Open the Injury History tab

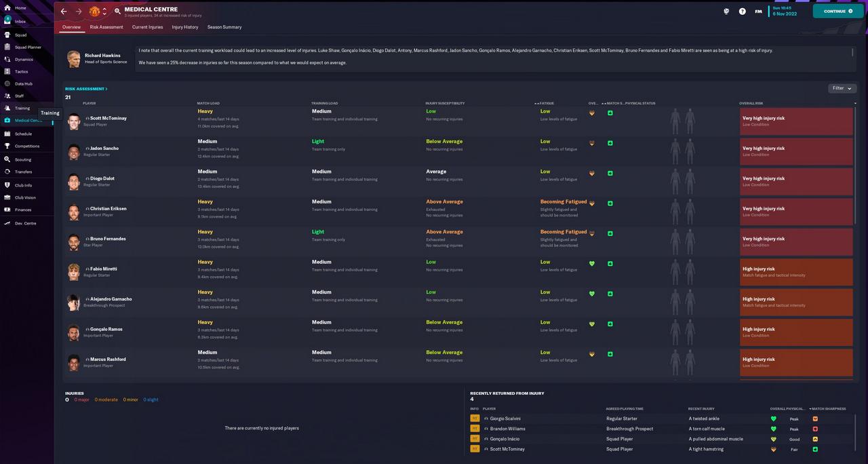tap(185, 27)
